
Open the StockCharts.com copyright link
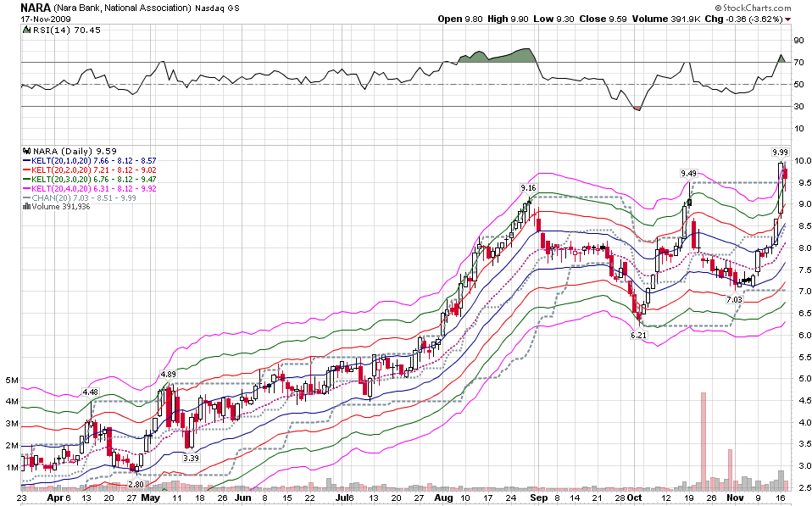tap(753, 8)
